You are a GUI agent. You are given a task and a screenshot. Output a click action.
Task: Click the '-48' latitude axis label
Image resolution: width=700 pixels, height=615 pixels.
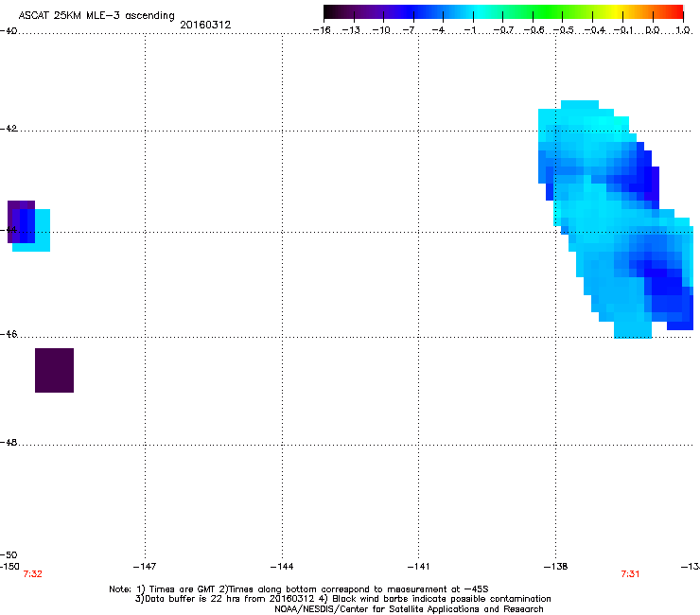[x=9, y=443]
